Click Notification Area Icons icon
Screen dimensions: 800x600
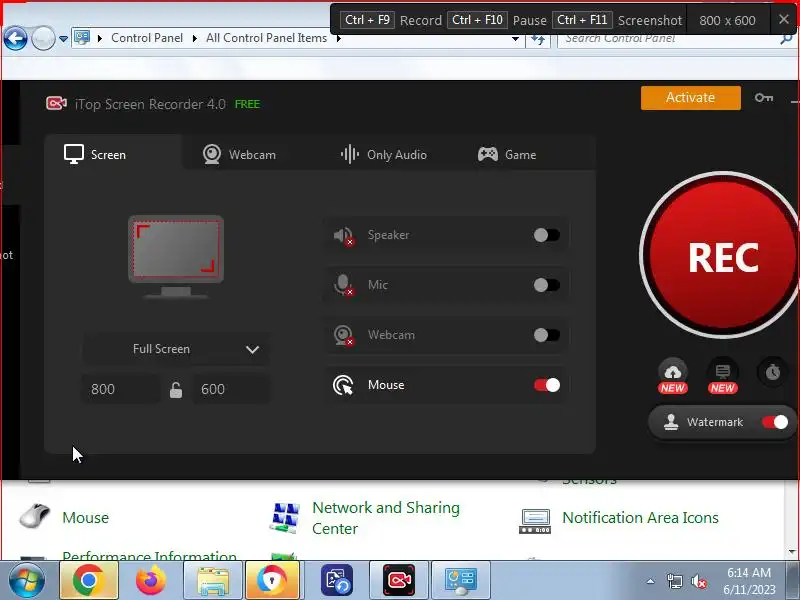tap(535, 521)
